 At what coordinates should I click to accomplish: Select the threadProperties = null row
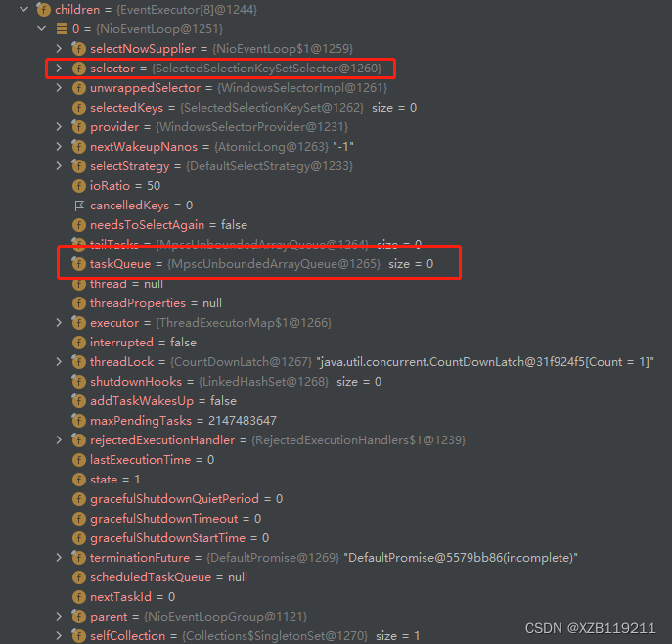(x=147, y=303)
